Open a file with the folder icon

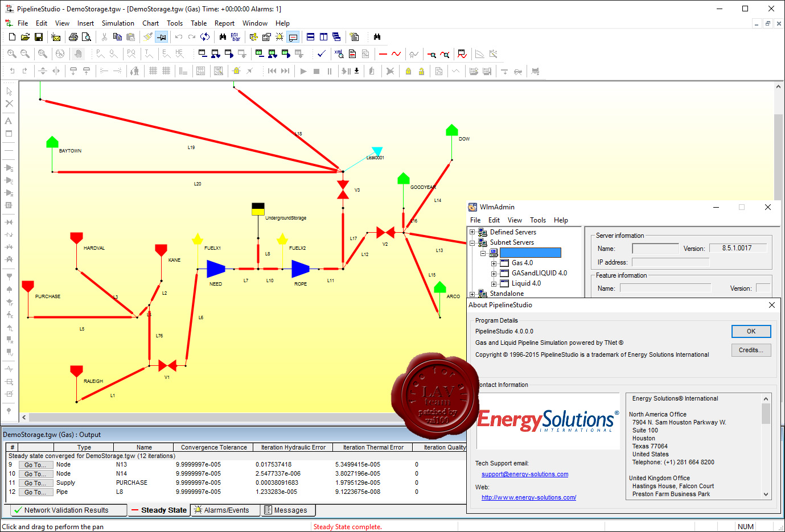(x=25, y=37)
